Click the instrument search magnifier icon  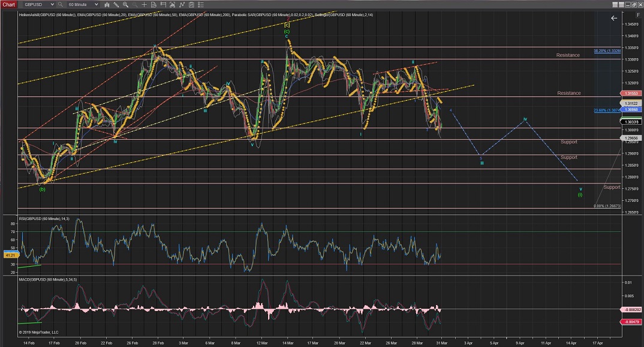pyautogui.click(x=61, y=5)
